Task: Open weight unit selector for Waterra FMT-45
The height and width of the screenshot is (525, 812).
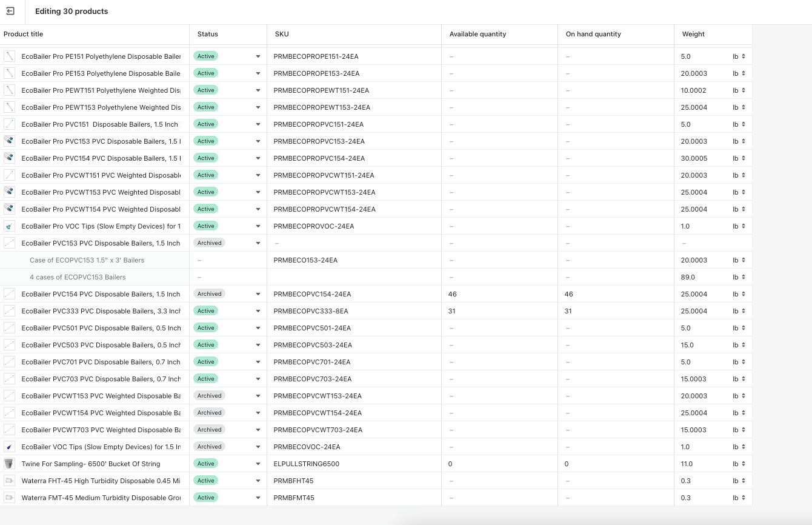Action: click(739, 498)
